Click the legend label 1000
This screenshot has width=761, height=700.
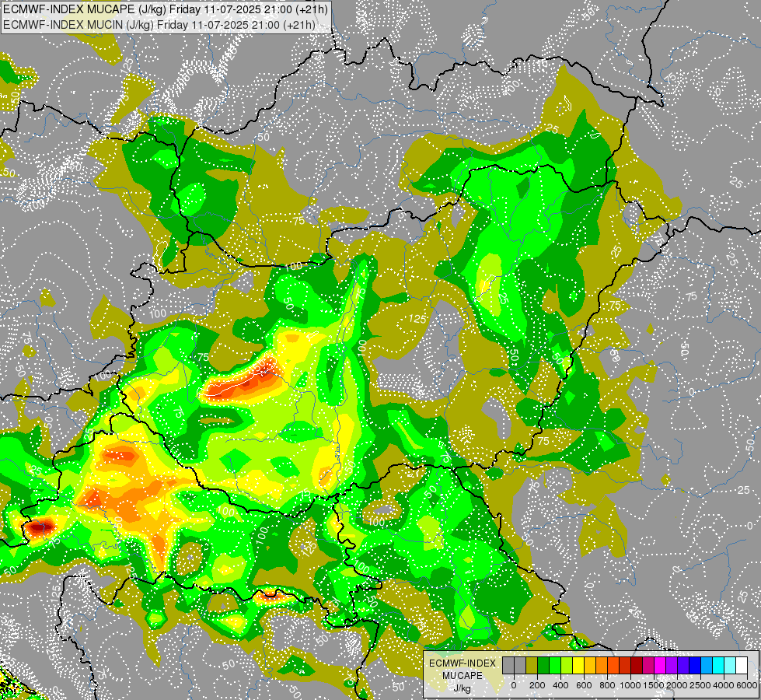[631, 685]
